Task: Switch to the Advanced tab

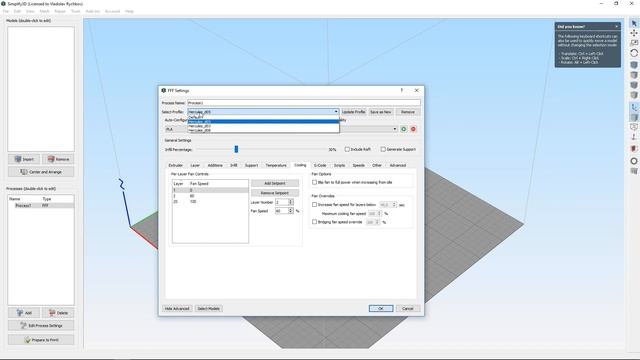Action: [x=398, y=165]
